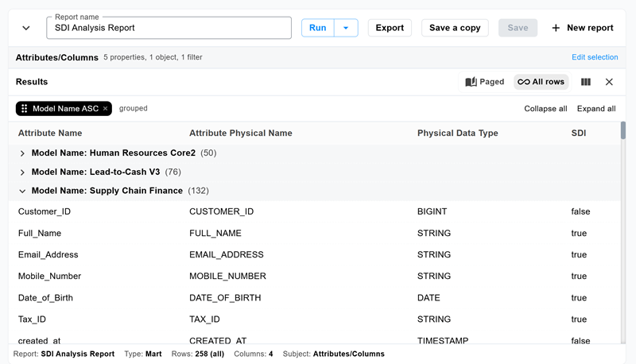Grab the Model Name chip drag handle
The height and width of the screenshot is (364, 636).
[x=25, y=109]
